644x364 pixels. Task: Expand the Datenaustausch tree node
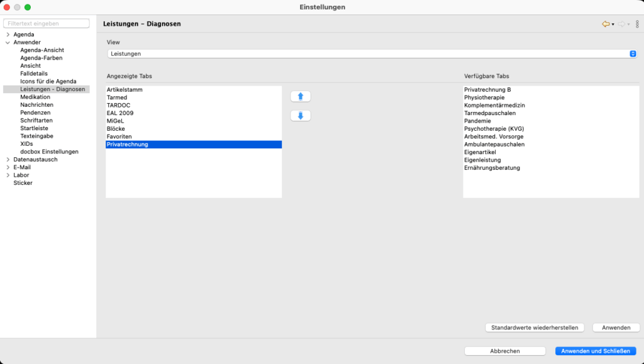[x=8, y=160]
